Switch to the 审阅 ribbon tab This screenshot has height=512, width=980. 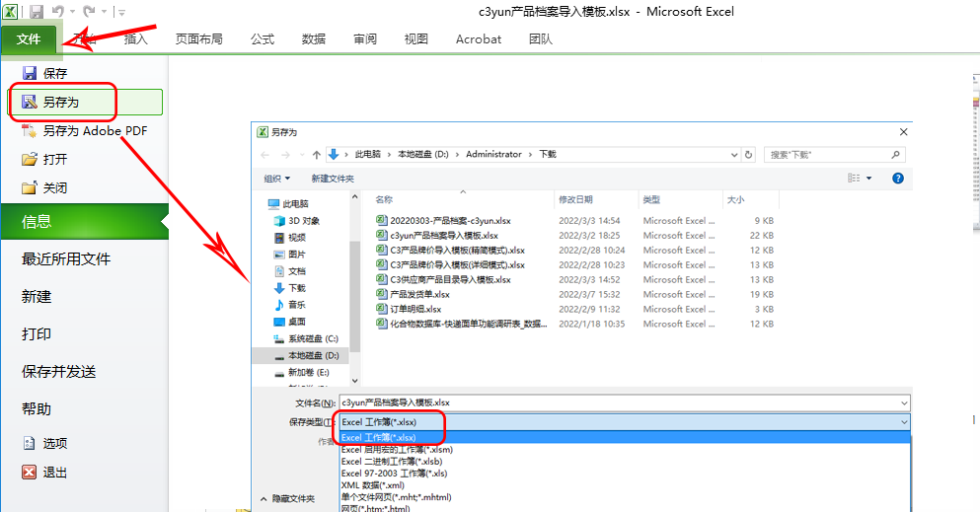point(365,39)
